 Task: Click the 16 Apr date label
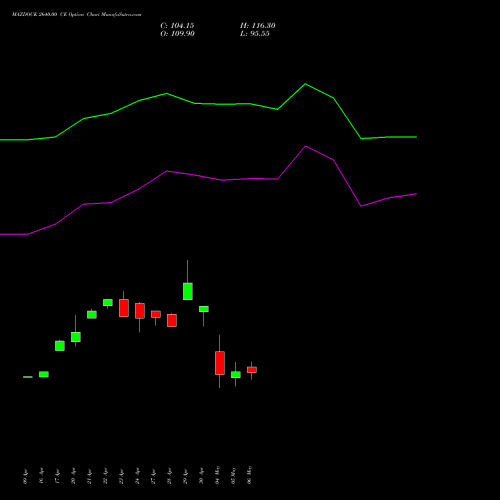click(x=42, y=476)
